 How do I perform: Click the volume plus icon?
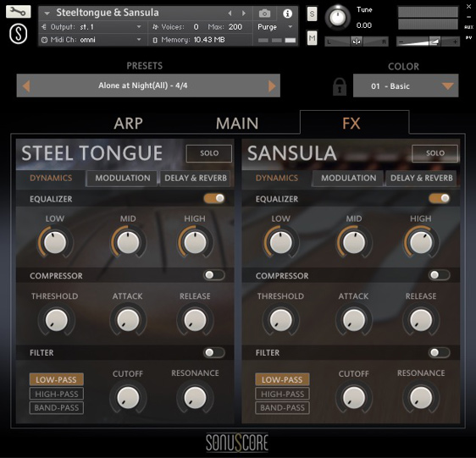pyautogui.click(x=455, y=41)
